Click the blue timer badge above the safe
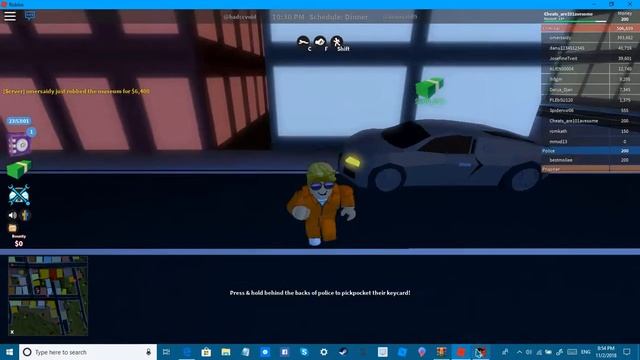 tap(19, 121)
